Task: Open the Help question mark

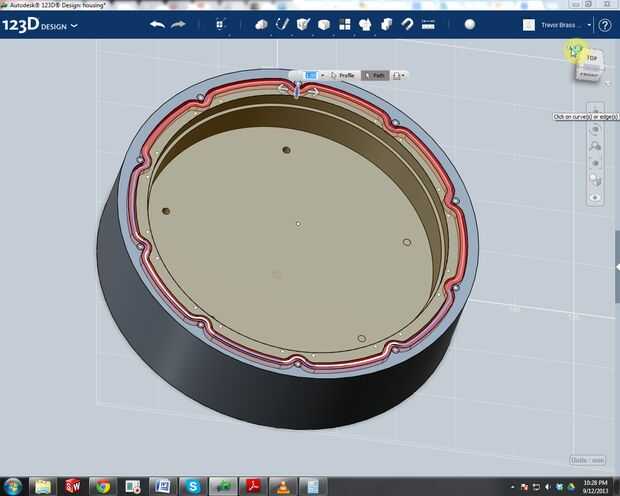Action: click(605, 25)
